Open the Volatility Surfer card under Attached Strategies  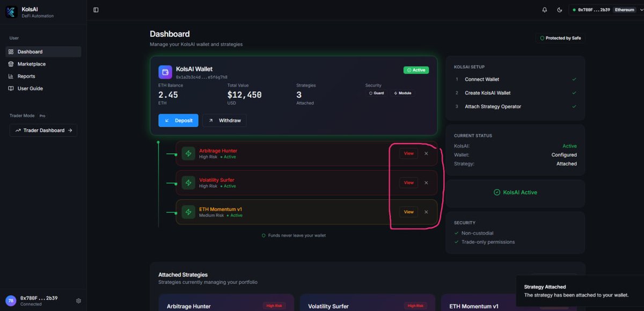coord(368,302)
